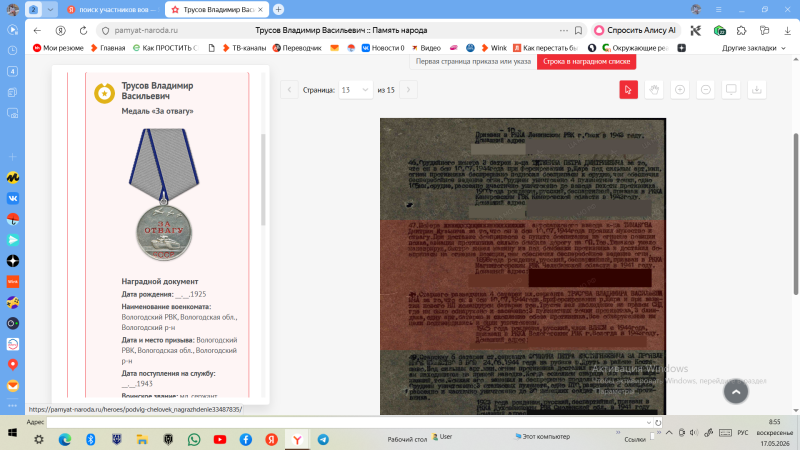Open the browser extensions puzzle icon
This screenshot has height=450, width=800.
coord(741,30)
